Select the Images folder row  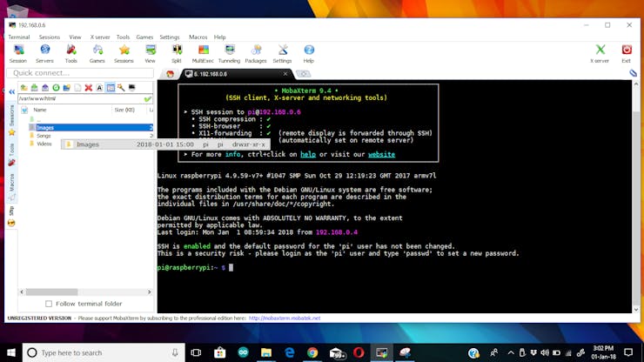(85, 128)
